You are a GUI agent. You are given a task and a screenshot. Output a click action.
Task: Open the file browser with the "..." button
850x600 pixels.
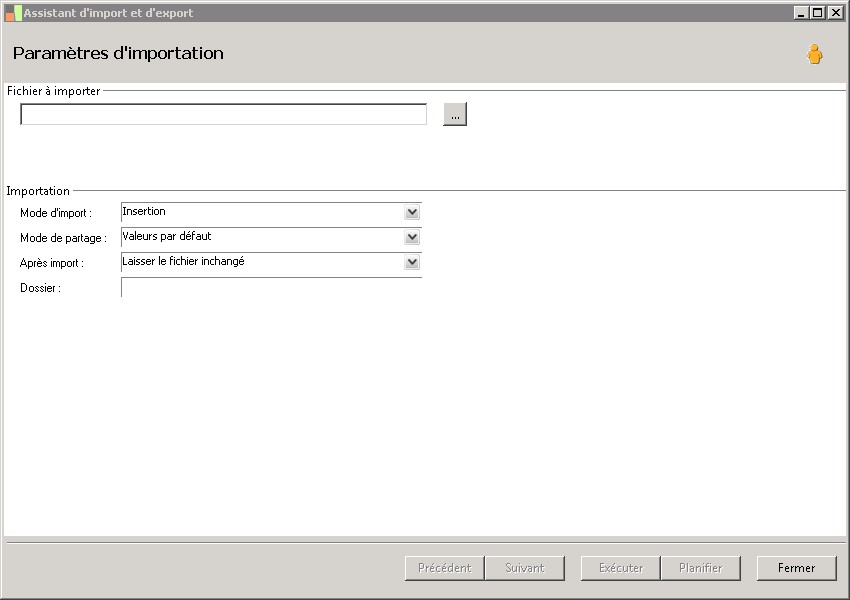[x=455, y=115]
